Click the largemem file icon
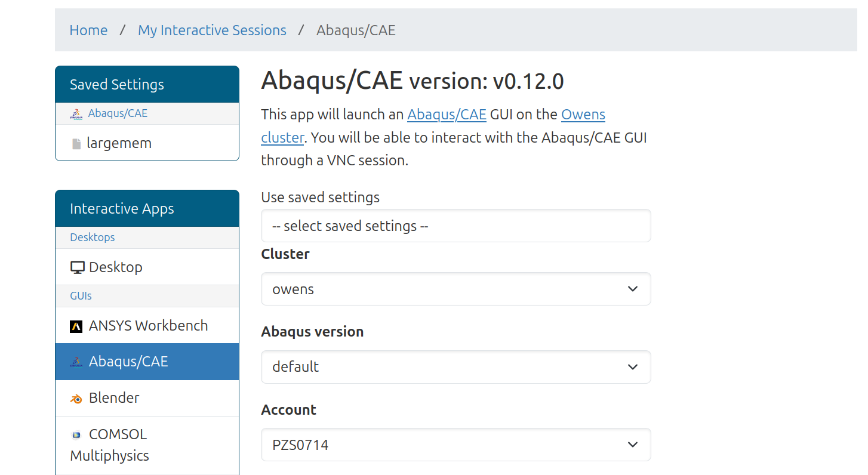 coord(76,144)
